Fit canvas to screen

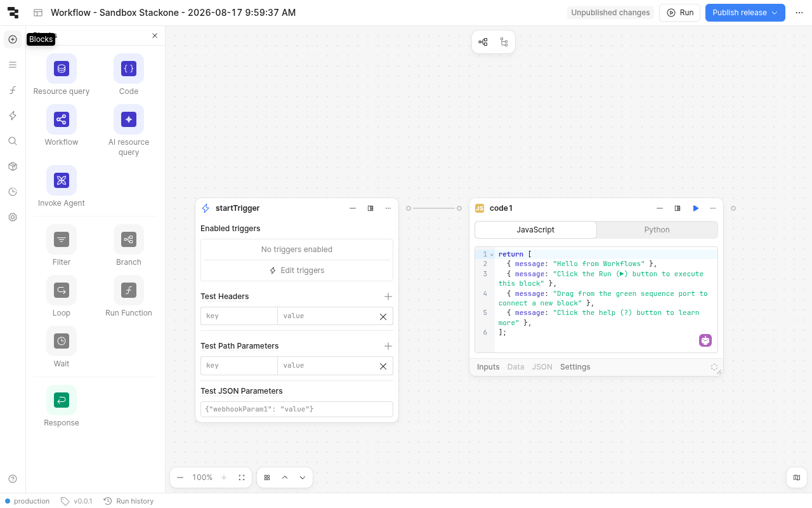coord(242,478)
